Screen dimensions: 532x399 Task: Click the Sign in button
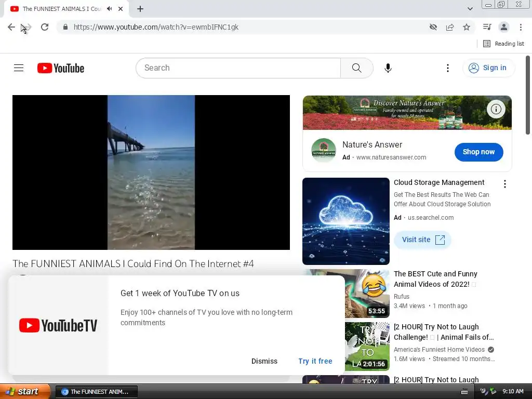[x=488, y=68]
